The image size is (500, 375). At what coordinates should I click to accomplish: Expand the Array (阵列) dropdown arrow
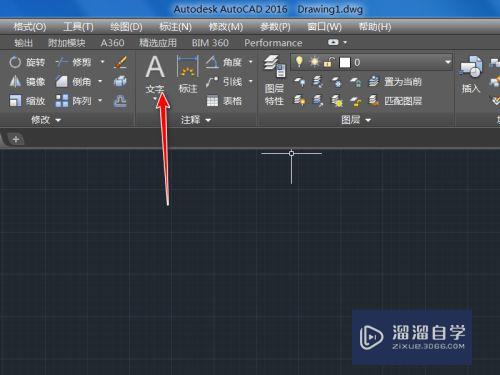click(100, 101)
